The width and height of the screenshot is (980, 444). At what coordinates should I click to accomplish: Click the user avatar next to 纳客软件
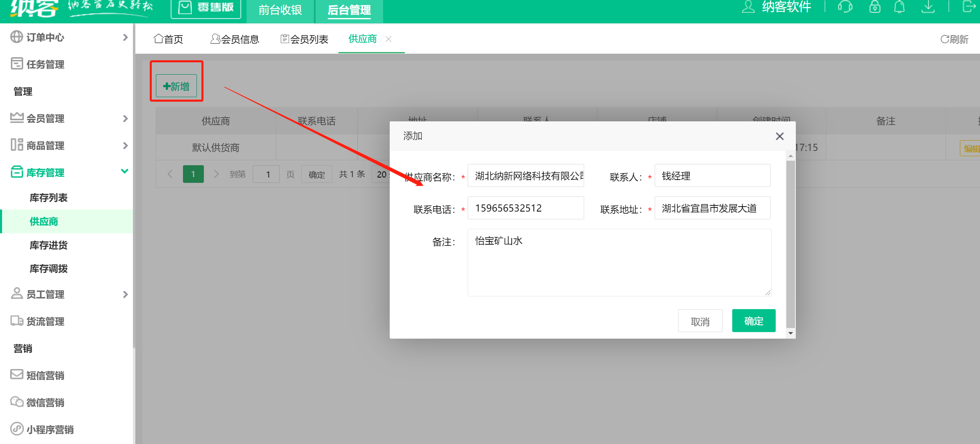pyautogui.click(x=748, y=7)
